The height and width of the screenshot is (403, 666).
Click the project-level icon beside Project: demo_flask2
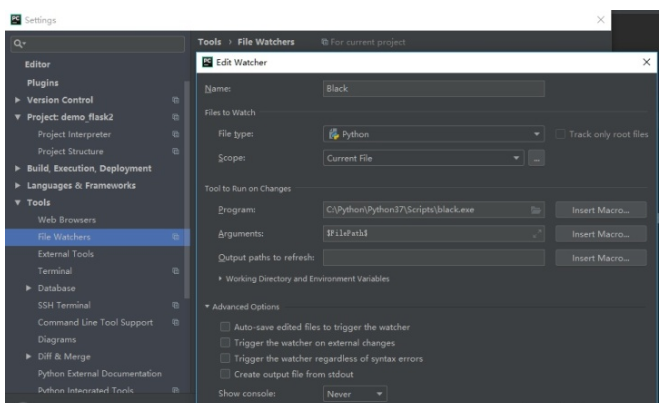tap(175, 117)
